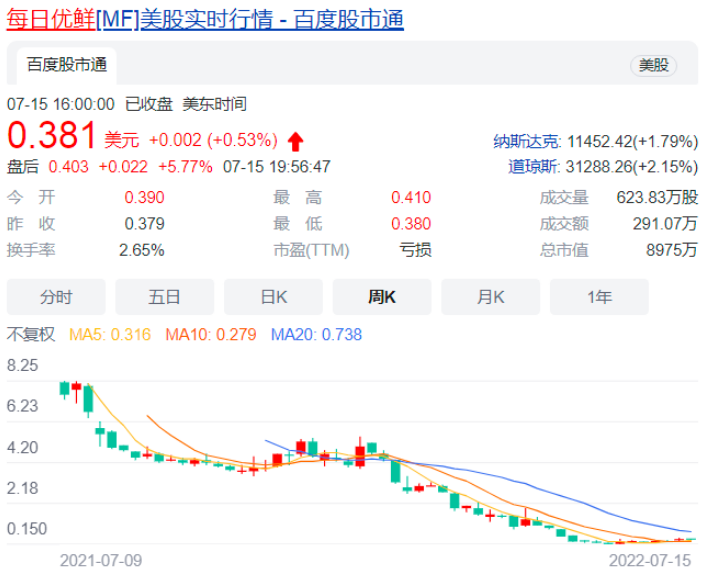Viewport: 706px width, 572px height.
Task: Click the 总市值 value 8975万
Action: [672, 250]
